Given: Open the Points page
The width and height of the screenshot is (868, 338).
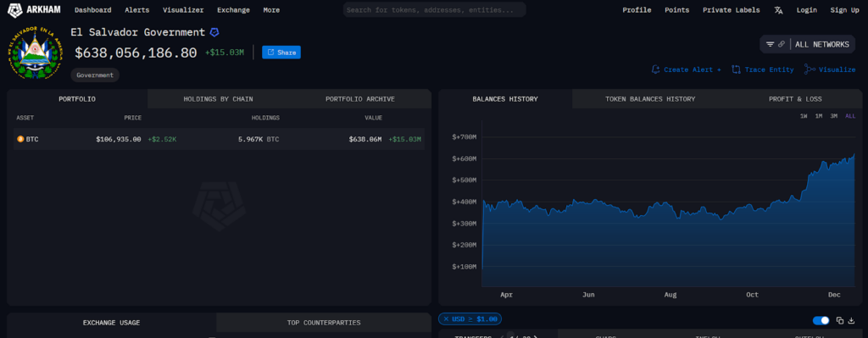Looking at the screenshot, I should coord(677,10).
